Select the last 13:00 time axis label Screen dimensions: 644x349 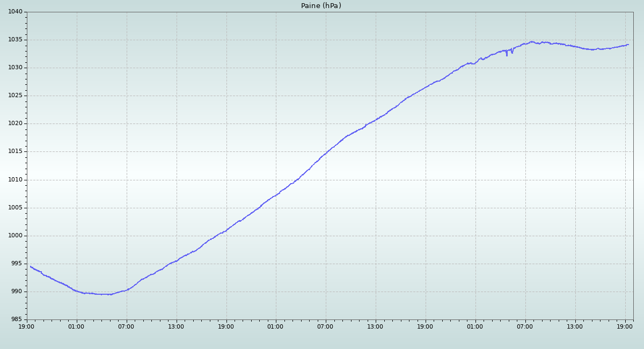575,326
